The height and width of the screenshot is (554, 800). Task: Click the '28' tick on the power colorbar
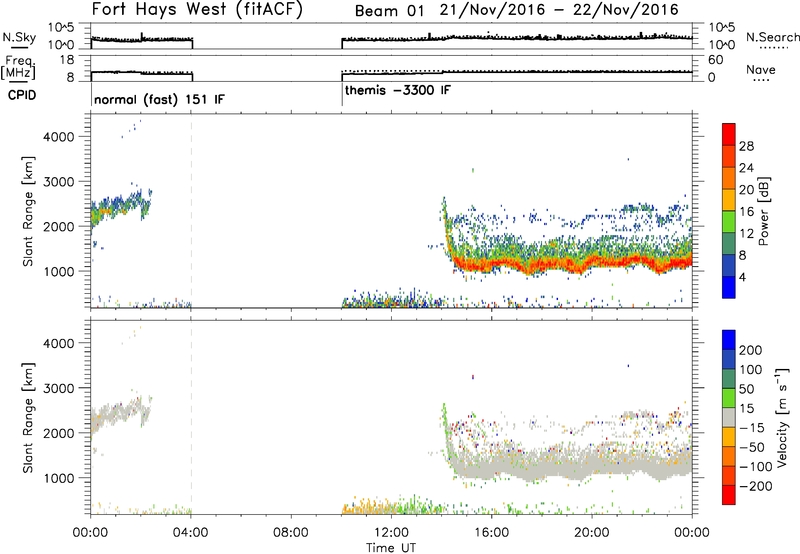tap(746, 146)
